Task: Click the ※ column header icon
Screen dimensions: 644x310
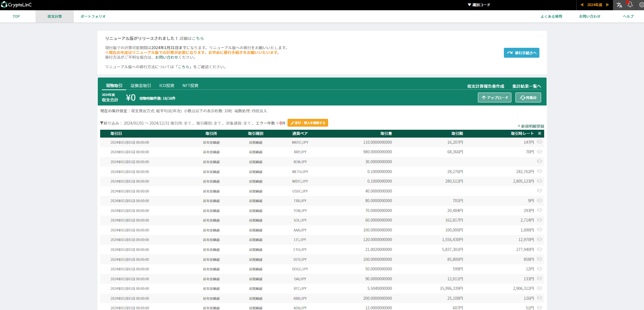Action: click(539, 133)
